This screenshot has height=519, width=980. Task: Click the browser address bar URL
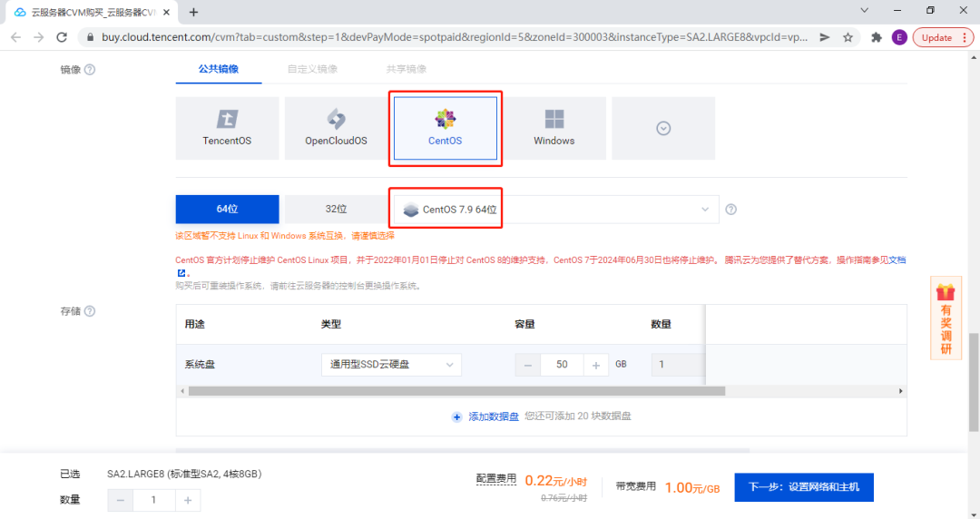click(x=455, y=37)
